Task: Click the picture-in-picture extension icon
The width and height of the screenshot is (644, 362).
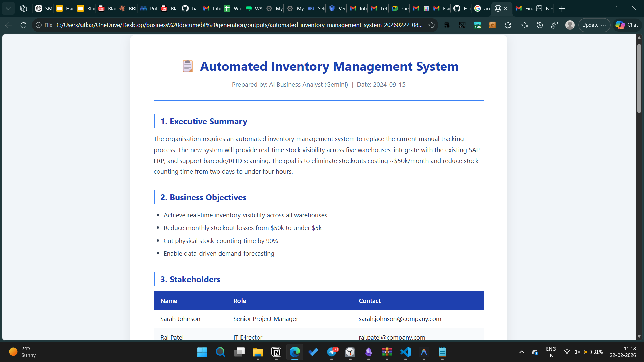Action: (447, 25)
